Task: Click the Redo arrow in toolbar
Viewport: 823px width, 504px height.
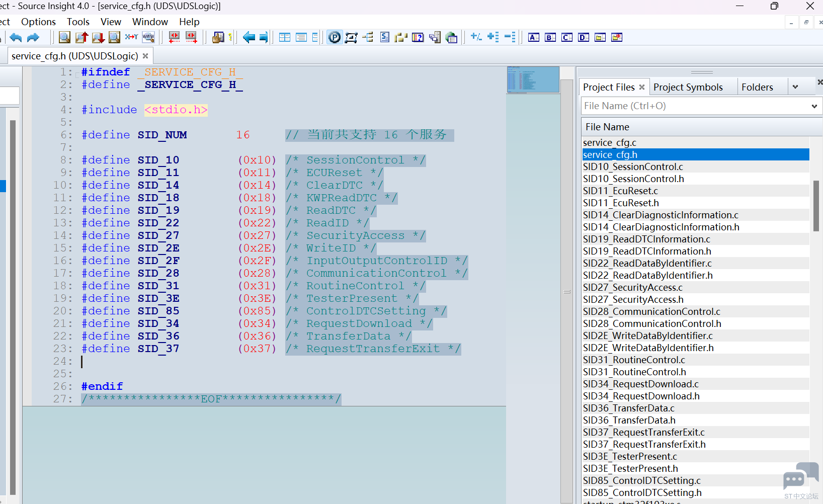Action: (x=33, y=37)
